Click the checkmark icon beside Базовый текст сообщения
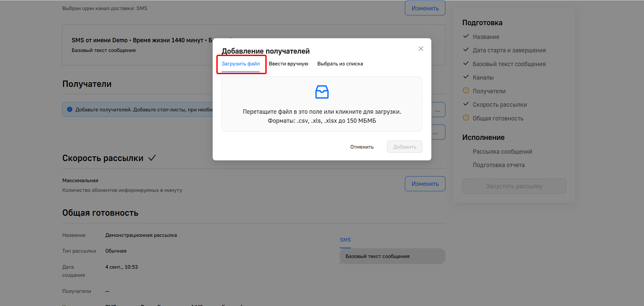 tap(466, 63)
